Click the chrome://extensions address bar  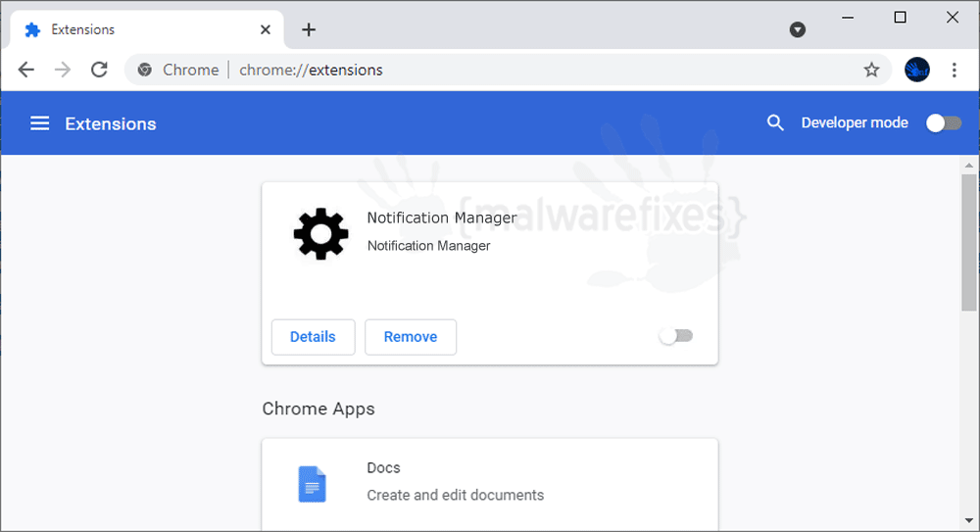pyautogui.click(x=508, y=70)
